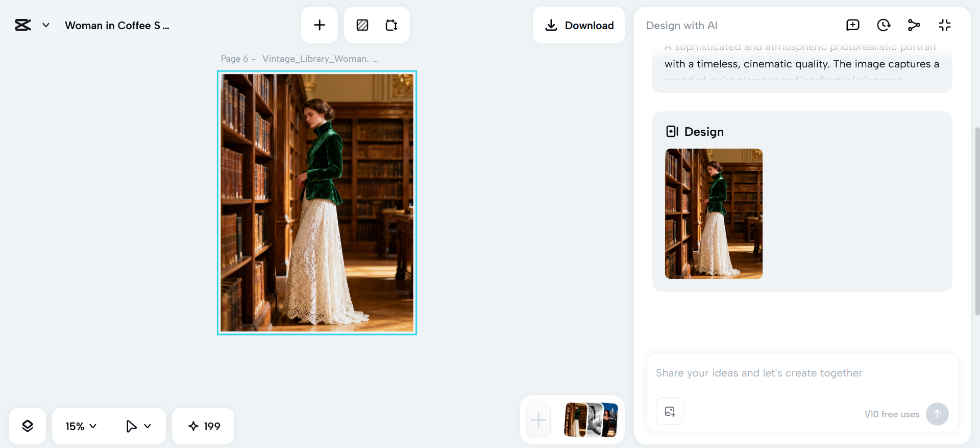Click the workflow share icon in AI panel
The height and width of the screenshot is (448, 980).
tap(914, 25)
